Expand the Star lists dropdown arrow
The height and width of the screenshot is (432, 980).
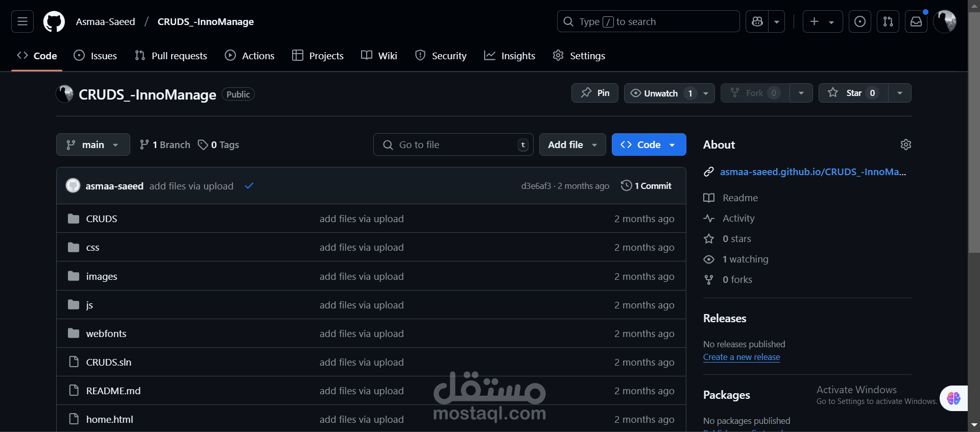(900, 93)
